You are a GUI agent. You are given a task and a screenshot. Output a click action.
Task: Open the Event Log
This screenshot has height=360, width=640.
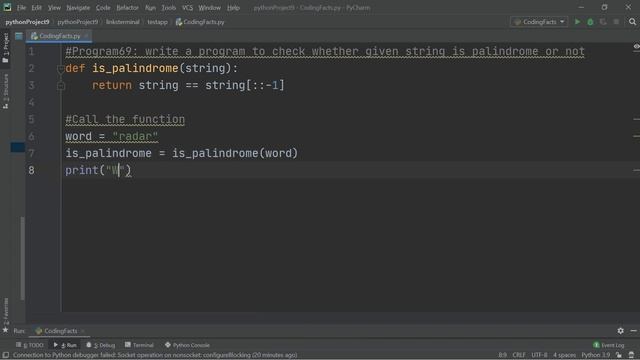point(609,345)
